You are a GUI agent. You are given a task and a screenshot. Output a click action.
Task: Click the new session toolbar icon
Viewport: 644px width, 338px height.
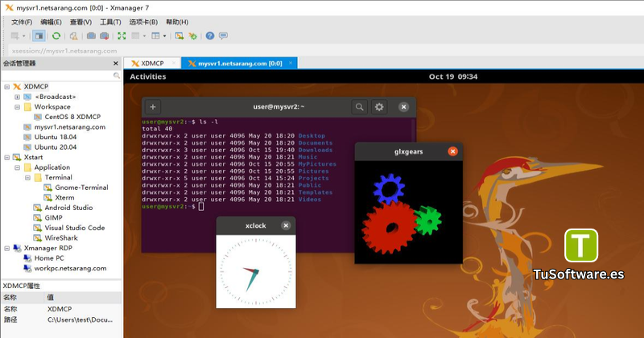14,36
